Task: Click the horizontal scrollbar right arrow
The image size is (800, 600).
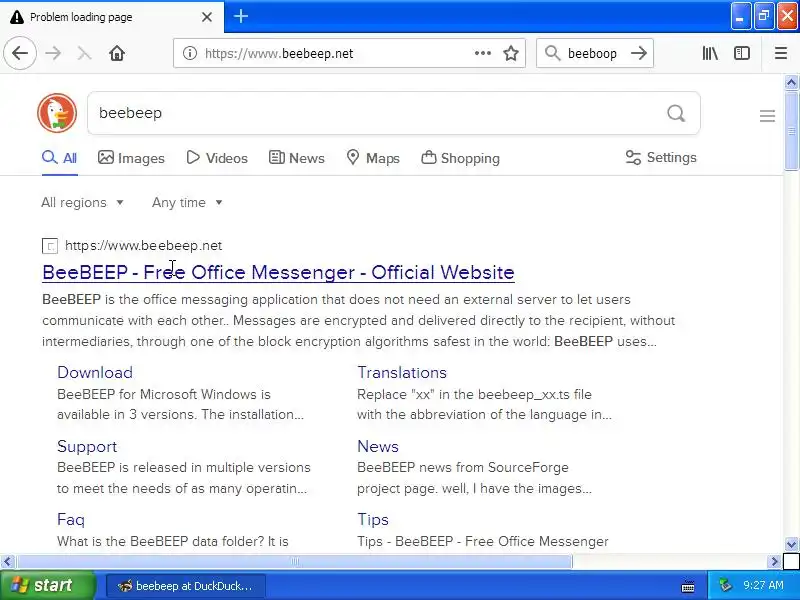Action: click(775, 562)
